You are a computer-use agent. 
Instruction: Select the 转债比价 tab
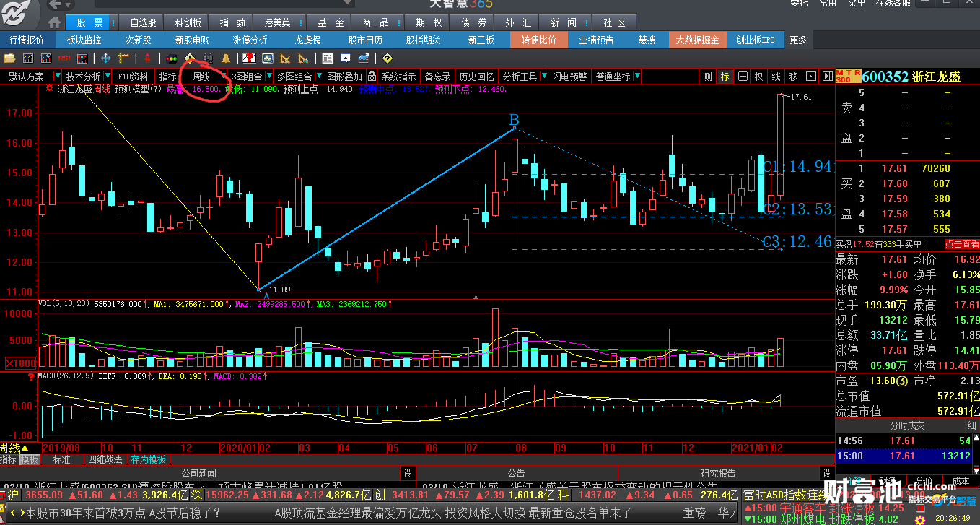539,40
